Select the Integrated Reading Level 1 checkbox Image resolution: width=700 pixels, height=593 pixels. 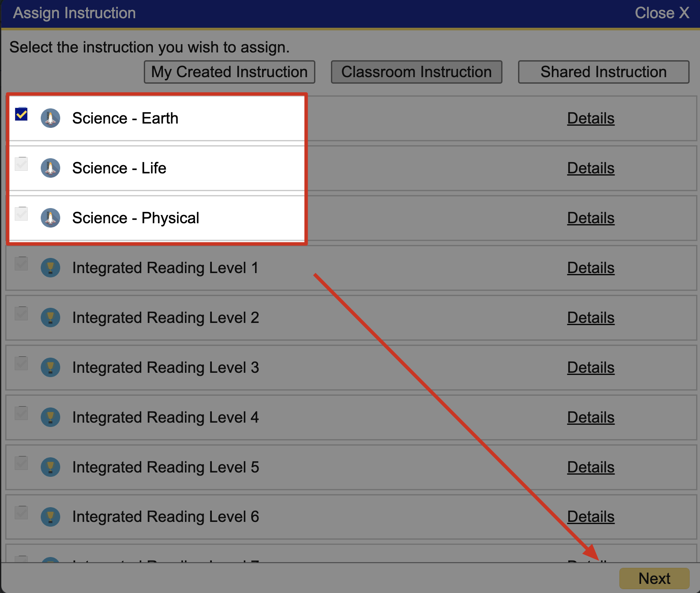click(21, 264)
